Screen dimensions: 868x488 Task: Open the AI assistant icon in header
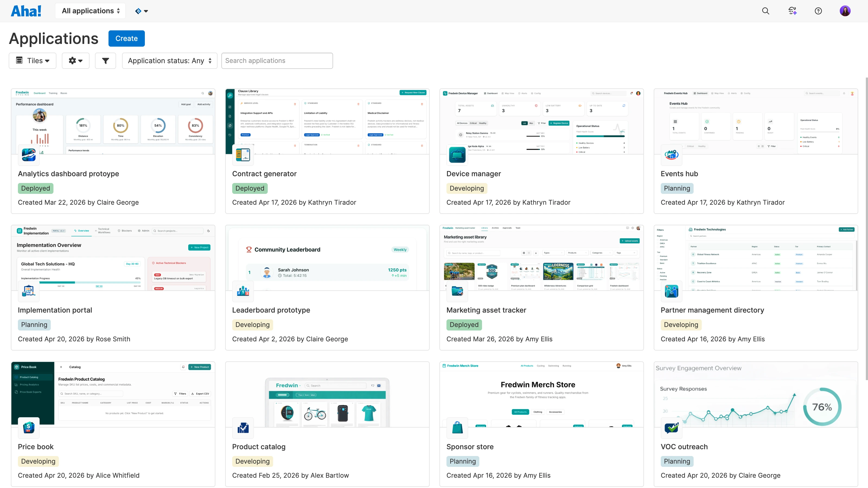point(792,11)
